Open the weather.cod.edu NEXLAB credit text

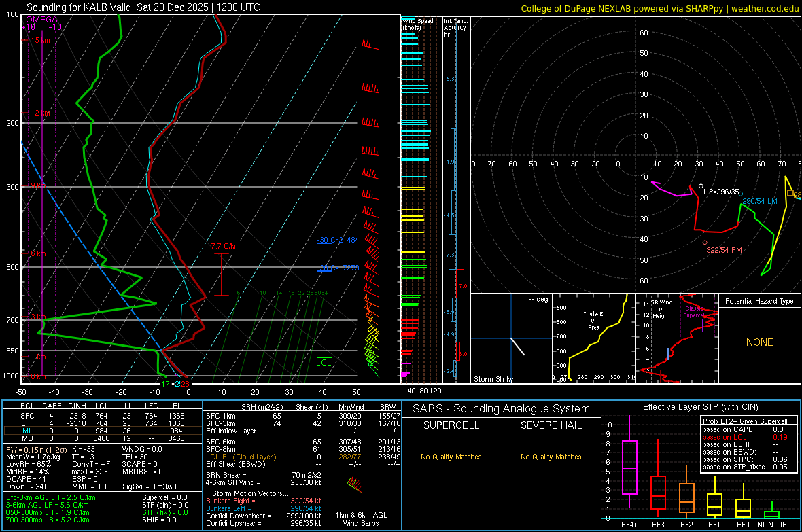659,9
